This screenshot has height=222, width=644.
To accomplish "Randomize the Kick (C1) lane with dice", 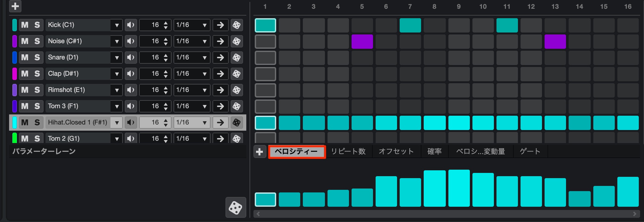I will pos(237,25).
